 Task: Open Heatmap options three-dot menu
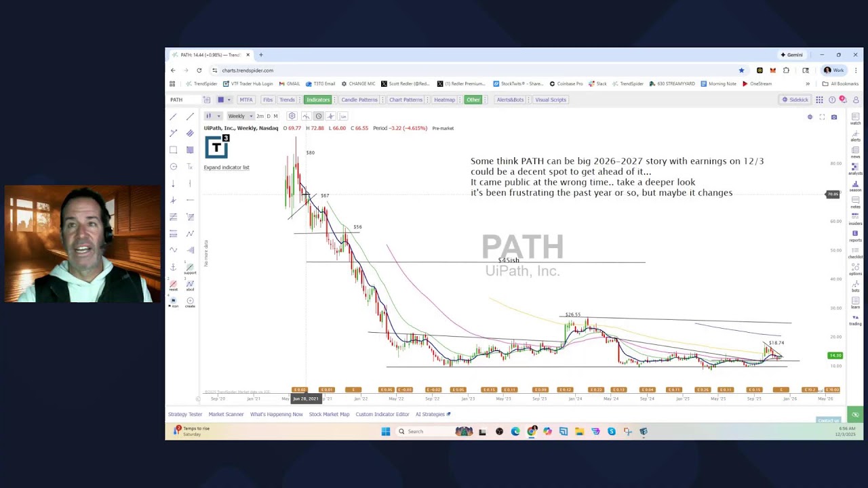pyautogui.click(x=460, y=100)
